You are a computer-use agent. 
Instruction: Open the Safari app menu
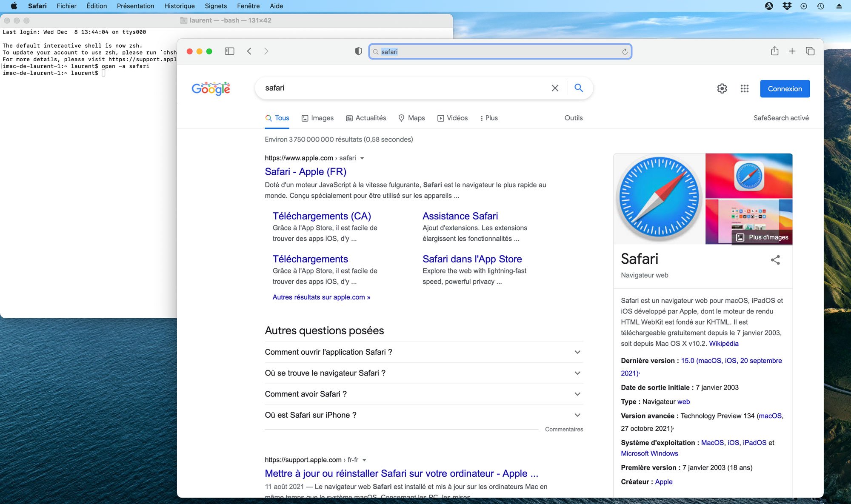click(x=37, y=6)
